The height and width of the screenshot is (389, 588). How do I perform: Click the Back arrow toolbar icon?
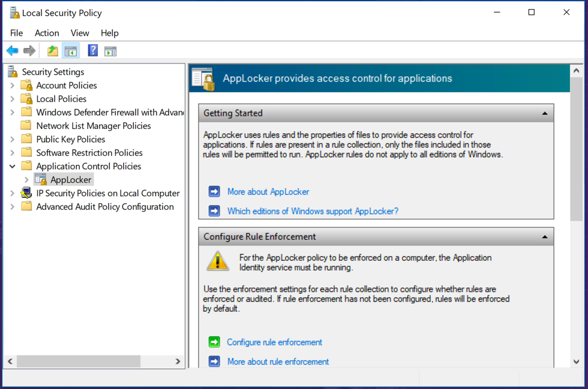(12, 51)
